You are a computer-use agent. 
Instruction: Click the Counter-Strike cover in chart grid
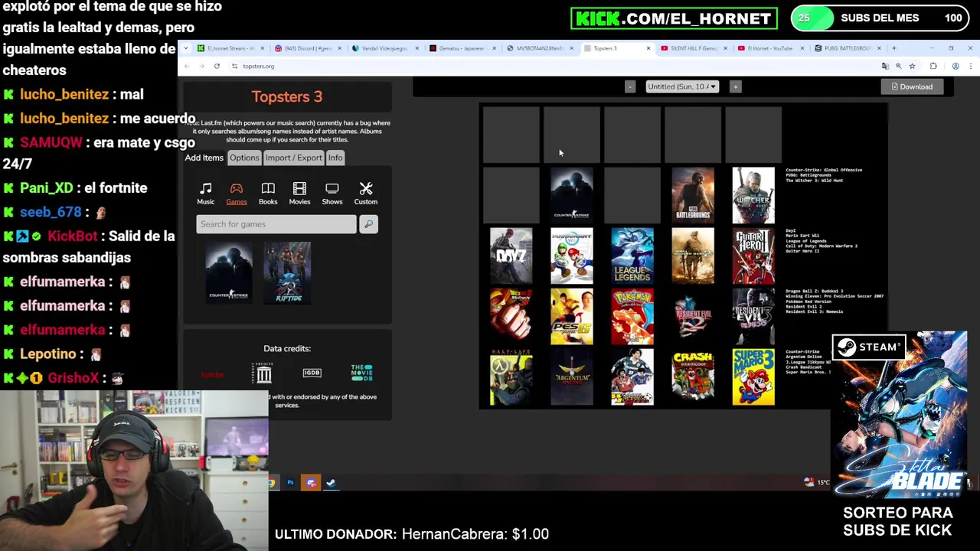point(571,195)
